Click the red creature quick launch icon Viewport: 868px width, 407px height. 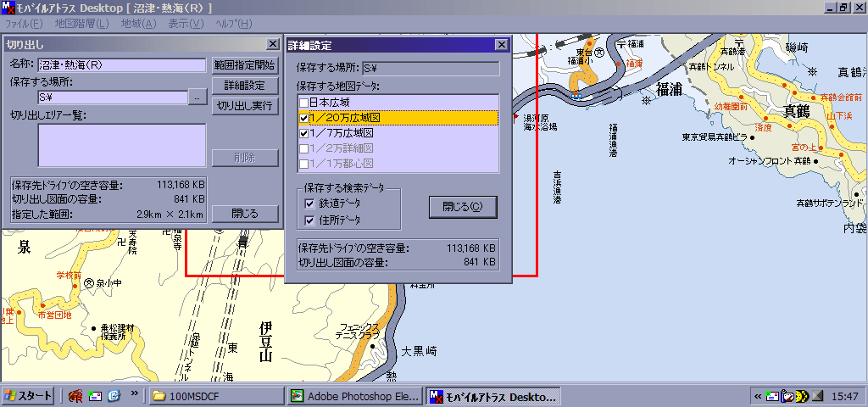(75, 396)
